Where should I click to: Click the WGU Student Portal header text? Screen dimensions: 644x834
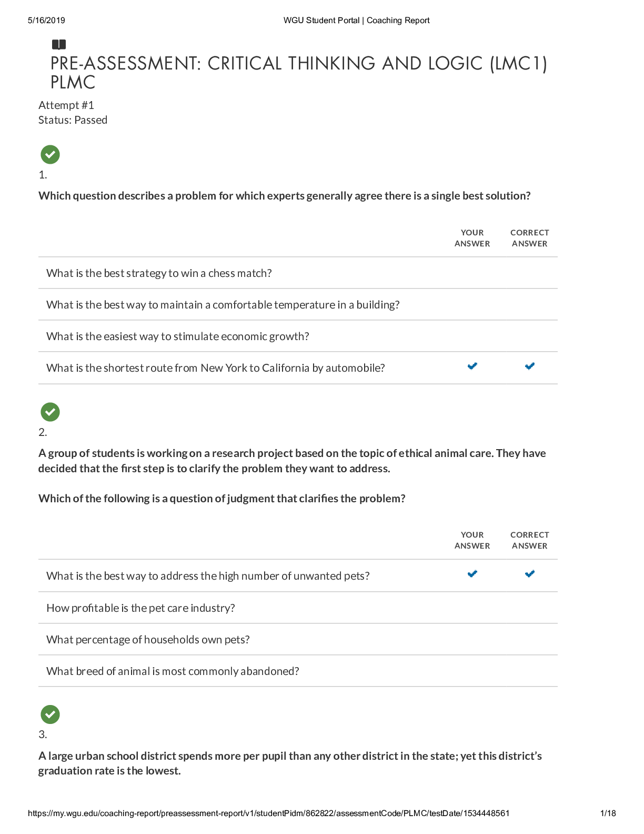tap(356, 21)
